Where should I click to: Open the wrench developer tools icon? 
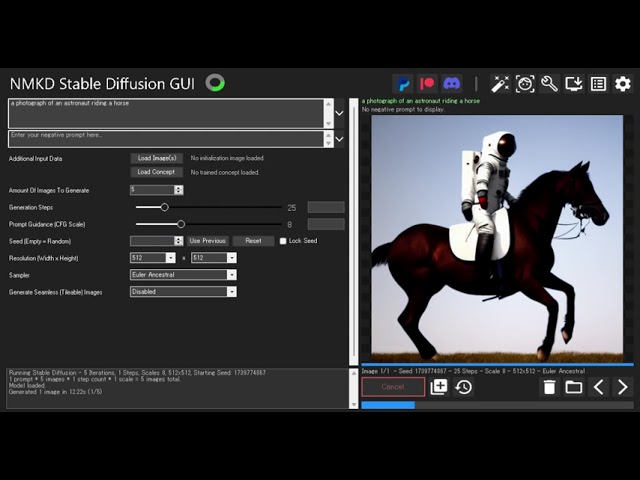tap(549, 84)
